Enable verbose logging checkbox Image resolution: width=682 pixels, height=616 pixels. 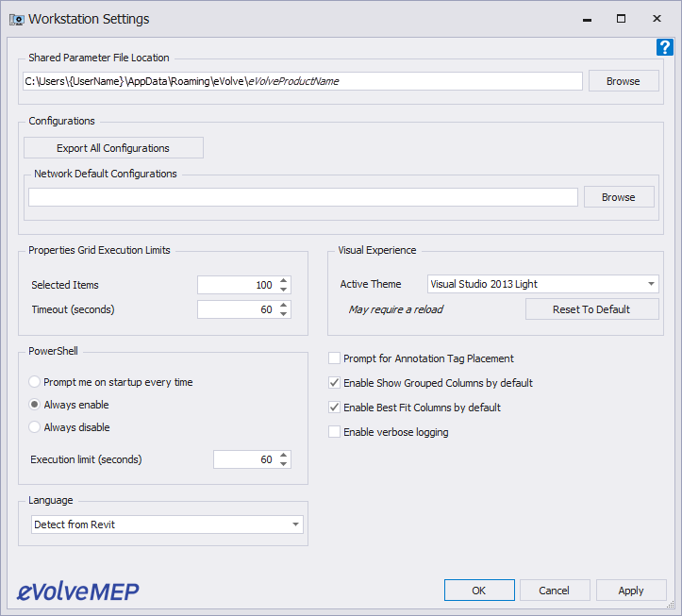coord(334,431)
